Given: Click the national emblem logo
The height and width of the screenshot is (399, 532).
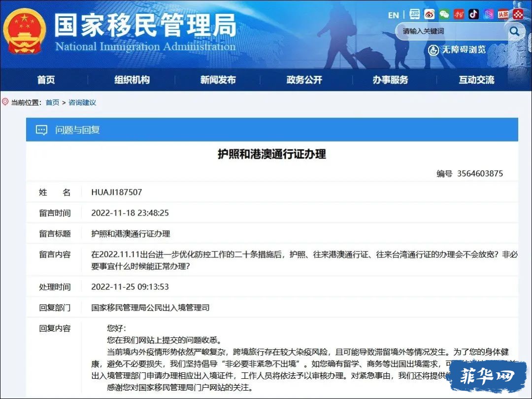Looking at the screenshot, I should 24,31.
